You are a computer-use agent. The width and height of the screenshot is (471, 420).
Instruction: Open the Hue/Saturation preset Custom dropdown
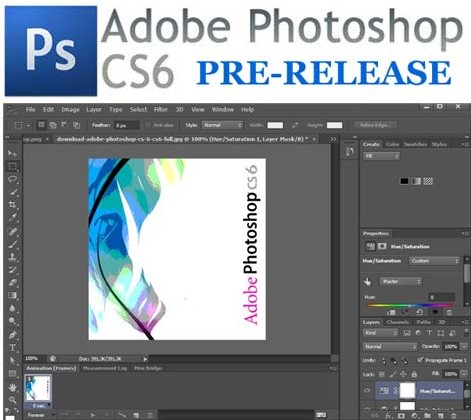435,261
